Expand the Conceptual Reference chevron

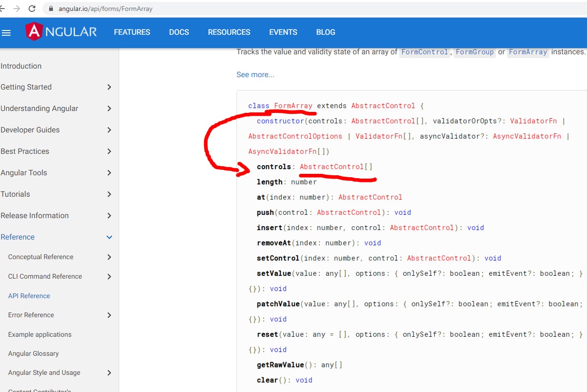point(109,257)
